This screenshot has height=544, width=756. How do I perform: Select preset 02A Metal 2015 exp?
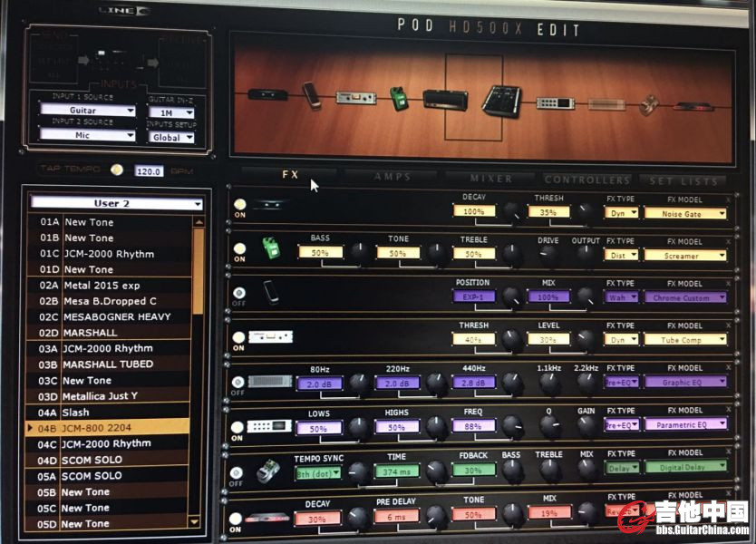[x=109, y=285]
